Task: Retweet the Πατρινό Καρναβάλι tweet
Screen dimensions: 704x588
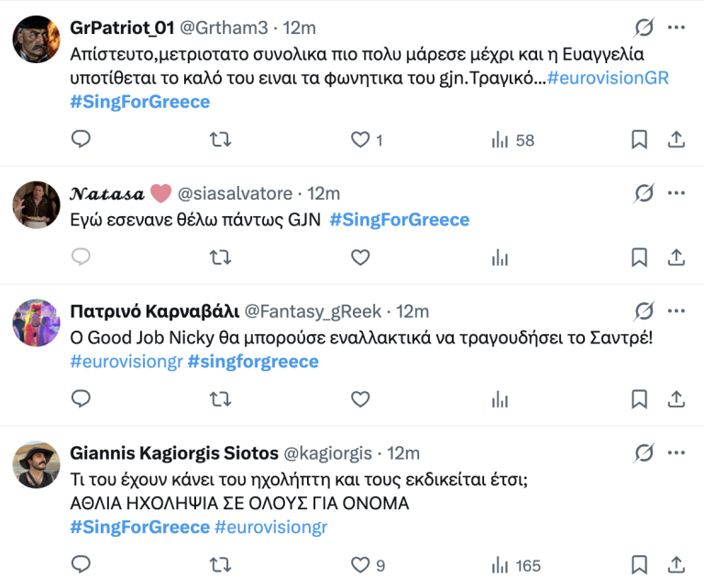Action: 220,399
